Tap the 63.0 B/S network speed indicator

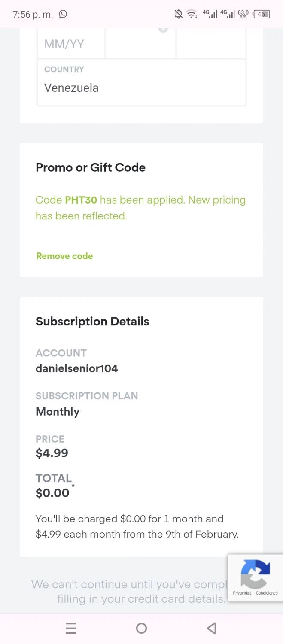pyautogui.click(x=243, y=15)
